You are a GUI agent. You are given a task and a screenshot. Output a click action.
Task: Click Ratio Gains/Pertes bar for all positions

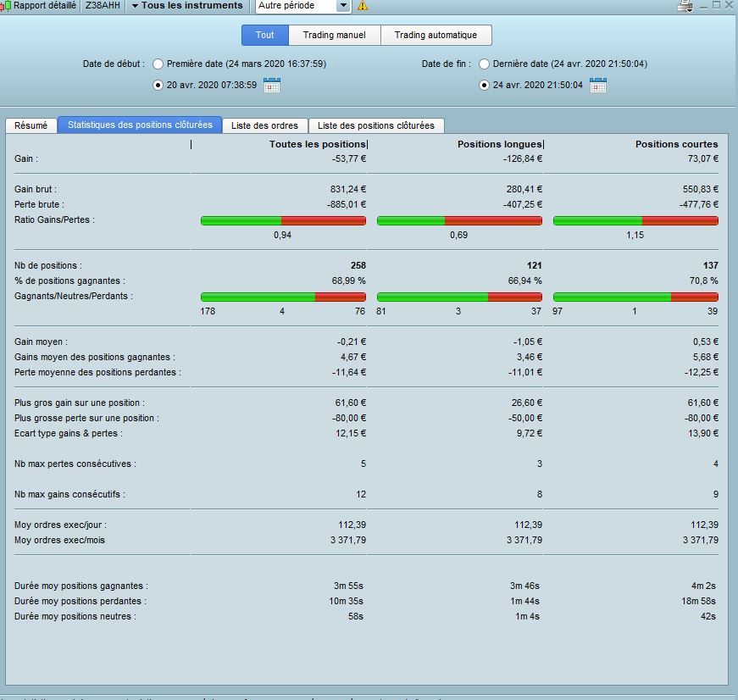(x=283, y=221)
